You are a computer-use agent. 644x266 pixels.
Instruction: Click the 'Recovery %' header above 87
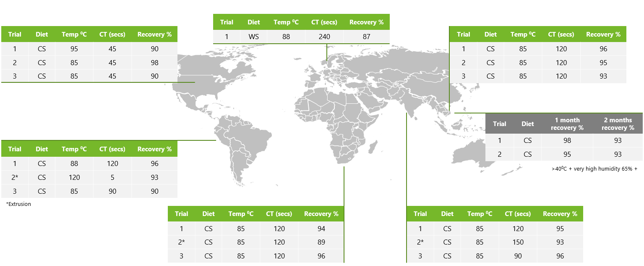point(366,22)
